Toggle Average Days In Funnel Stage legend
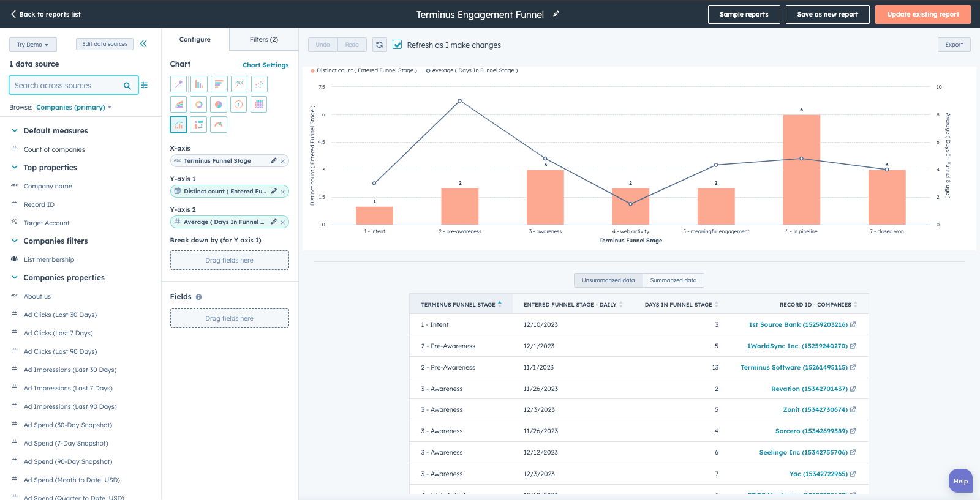Viewport: 980px width, 500px height. point(472,70)
